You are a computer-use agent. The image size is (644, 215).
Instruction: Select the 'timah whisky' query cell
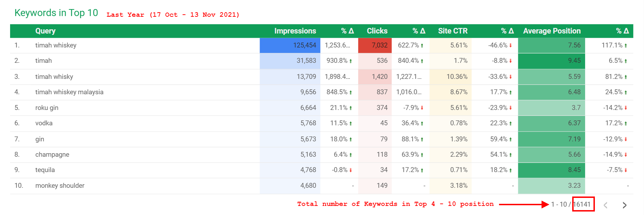[x=54, y=77]
